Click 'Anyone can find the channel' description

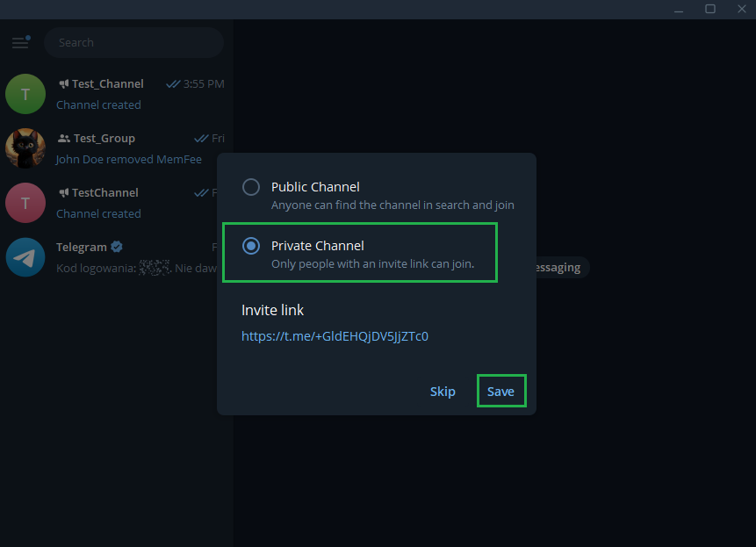click(392, 205)
